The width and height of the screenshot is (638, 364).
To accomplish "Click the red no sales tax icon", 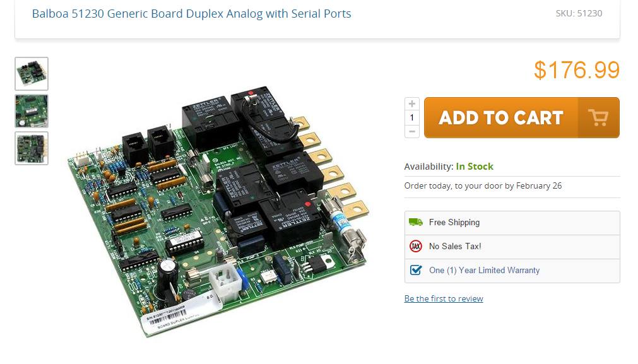I will point(415,246).
